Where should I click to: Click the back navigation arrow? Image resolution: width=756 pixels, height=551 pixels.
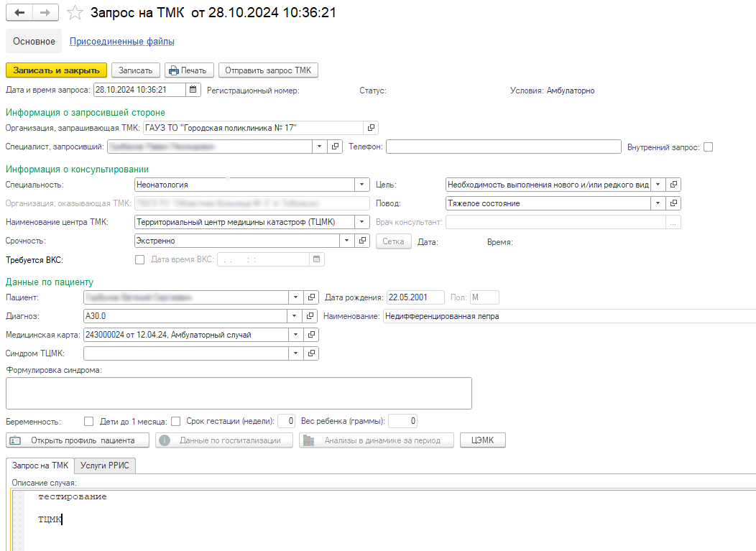point(19,13)
